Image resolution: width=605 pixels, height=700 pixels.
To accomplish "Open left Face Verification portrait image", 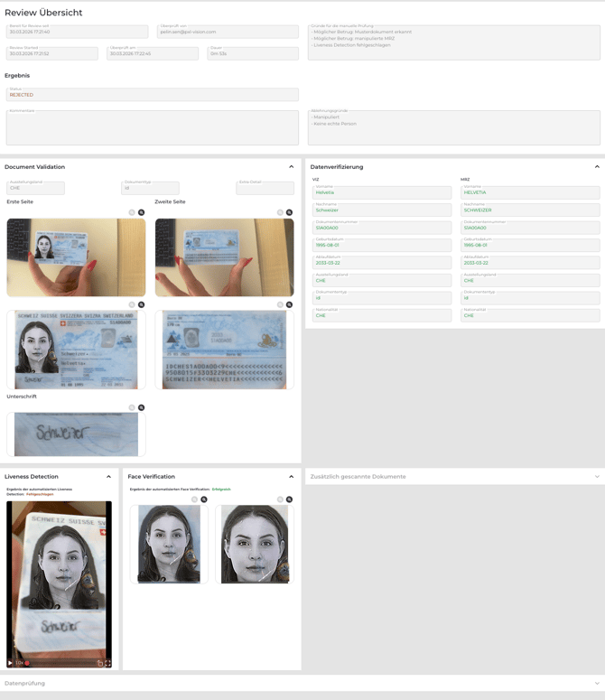I will [x=169, y=545].
